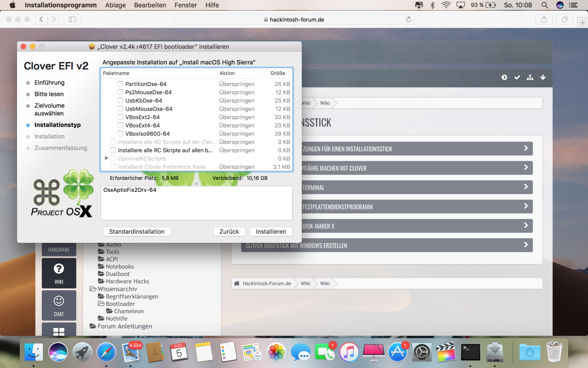Check the PartitionDxe-64 package

(120, 84)
